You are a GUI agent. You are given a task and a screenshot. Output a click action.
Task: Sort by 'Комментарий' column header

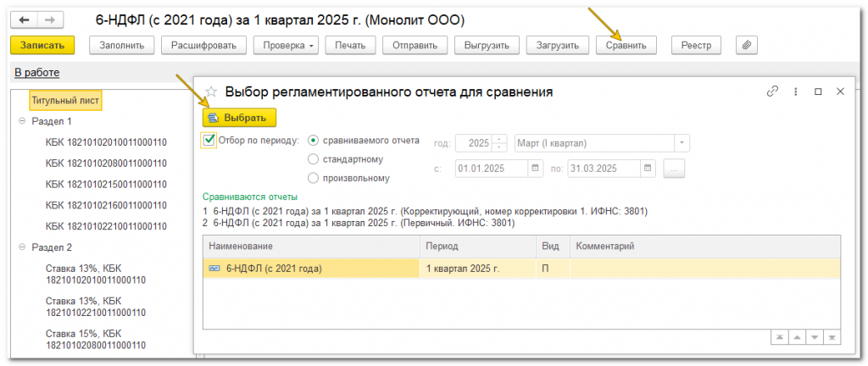[704, 246]
